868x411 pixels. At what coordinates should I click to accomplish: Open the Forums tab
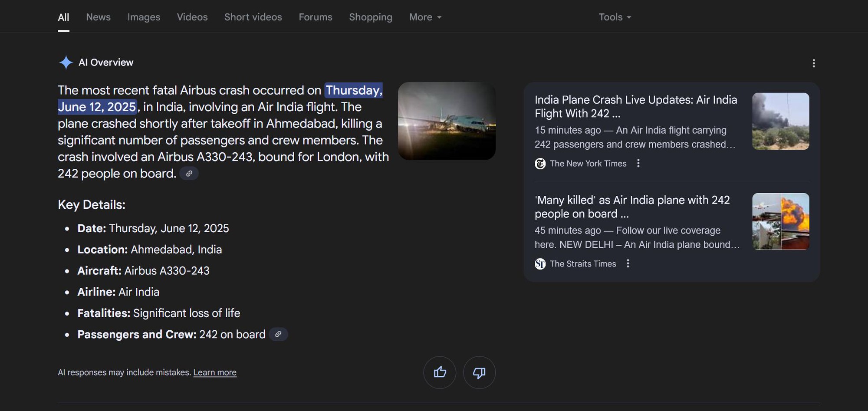click(316, 17)
